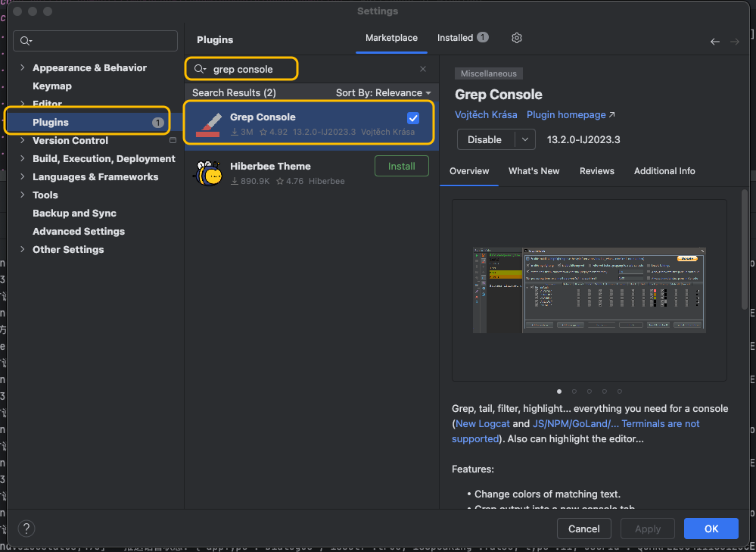Open the JS/NPM/GoLand Terminals link
The height and width of the screenshot is (552, 756).
(616, 423)
